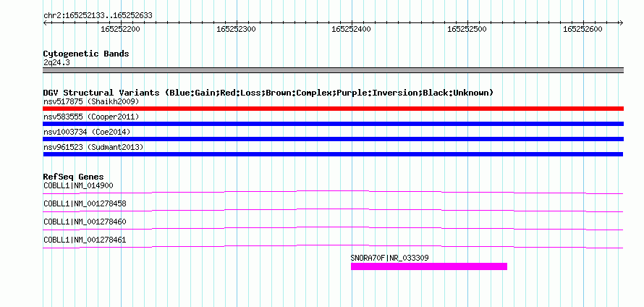Click the chr2:165252133..165252633 region label
Screen dimensions: 644x307
[98, 16]
